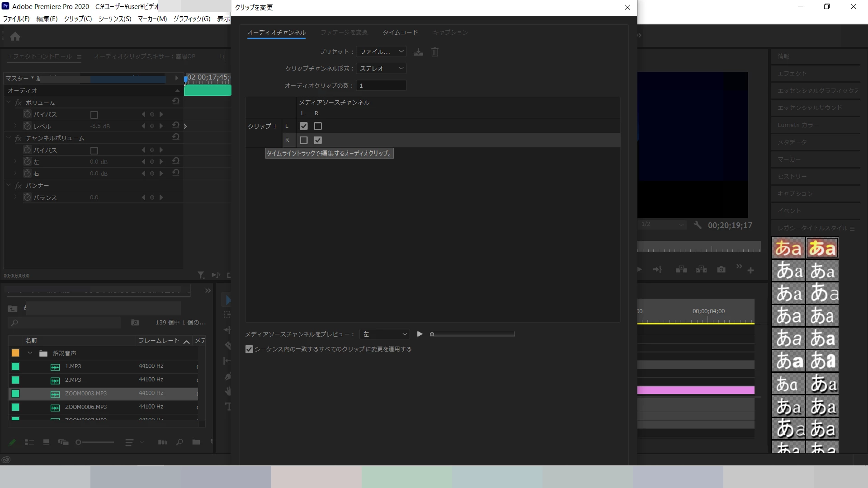
Task: Open the clip channel format dropdown
Action: click(381, 68)
